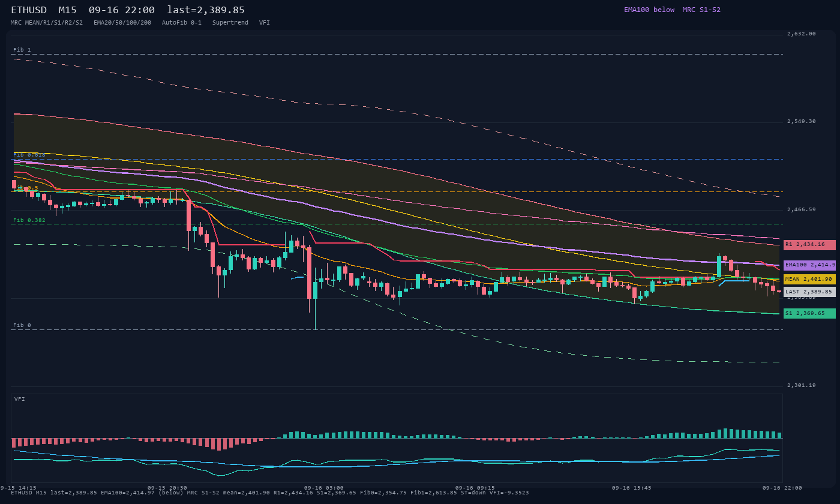
Task: Select the purple EMA100 price tag
Action: pyautogui.click(x=809, y=265)
